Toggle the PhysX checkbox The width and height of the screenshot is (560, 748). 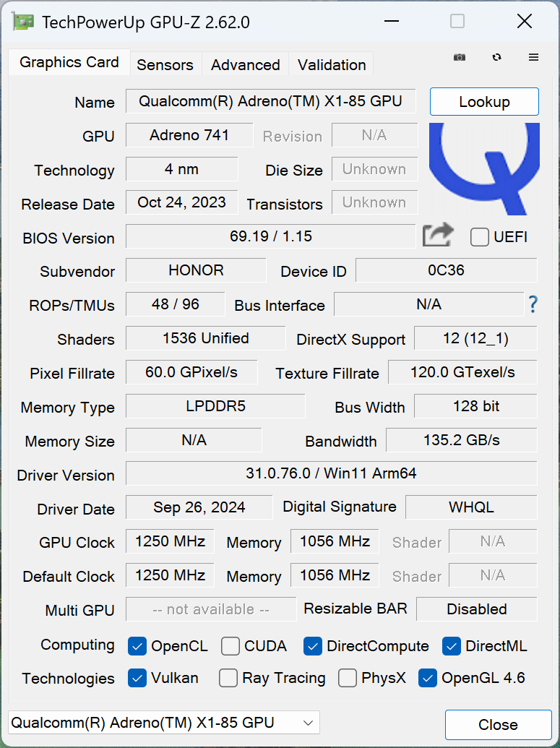click(348, 678)
